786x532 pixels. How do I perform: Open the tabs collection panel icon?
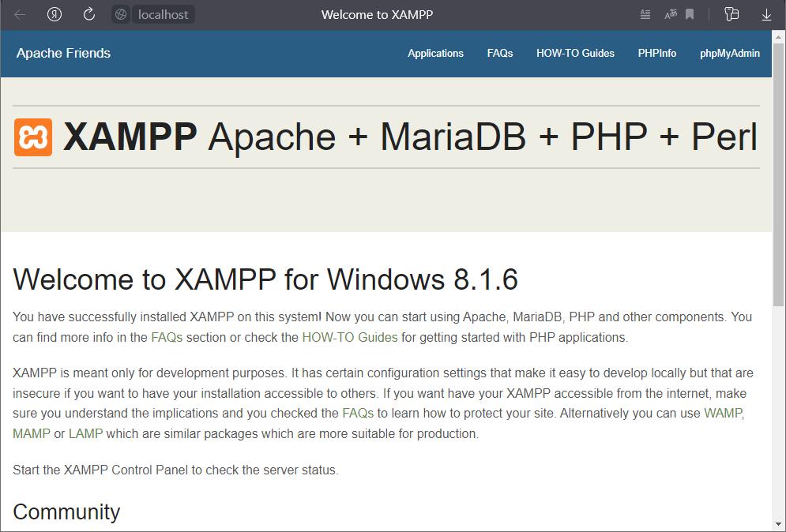[731, 14]
